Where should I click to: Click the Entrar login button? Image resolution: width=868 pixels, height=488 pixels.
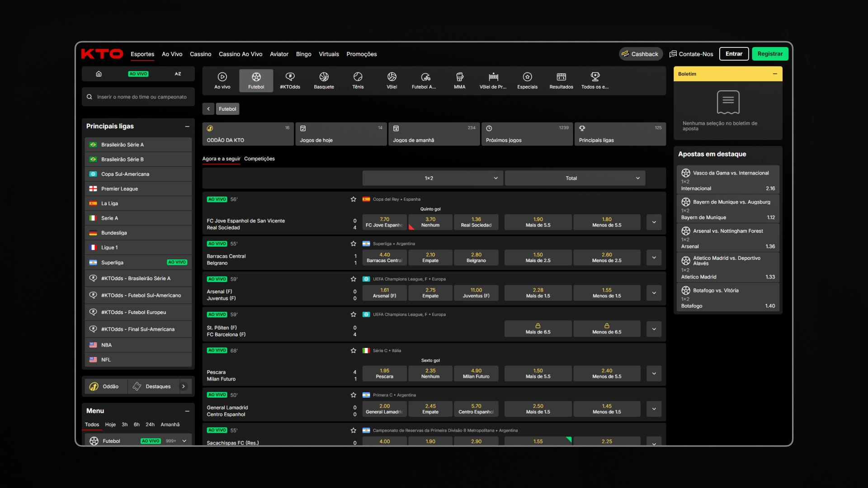[734, 54]
